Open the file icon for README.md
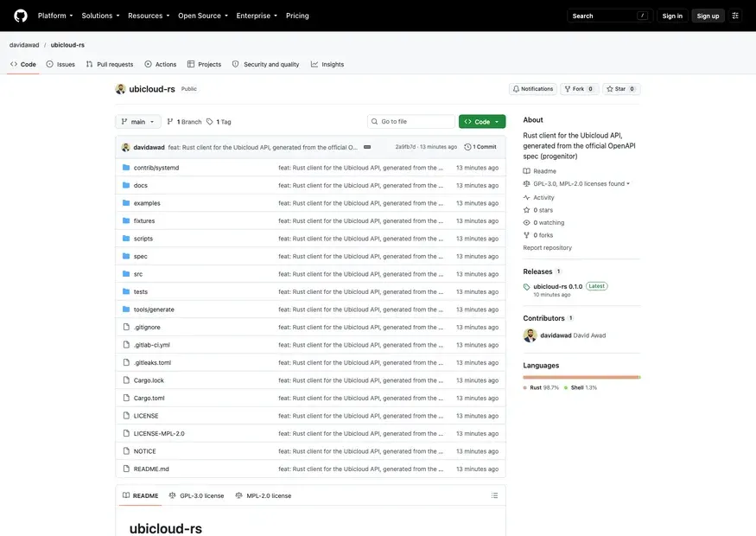 126,469
